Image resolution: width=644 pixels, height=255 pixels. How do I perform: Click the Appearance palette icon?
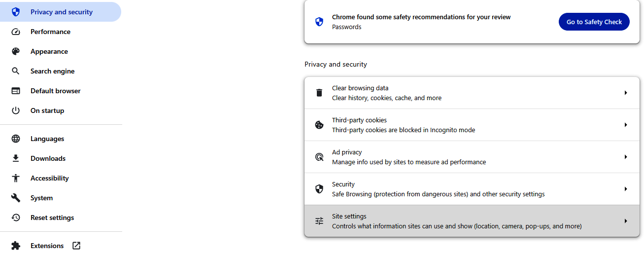click(16, 51)
